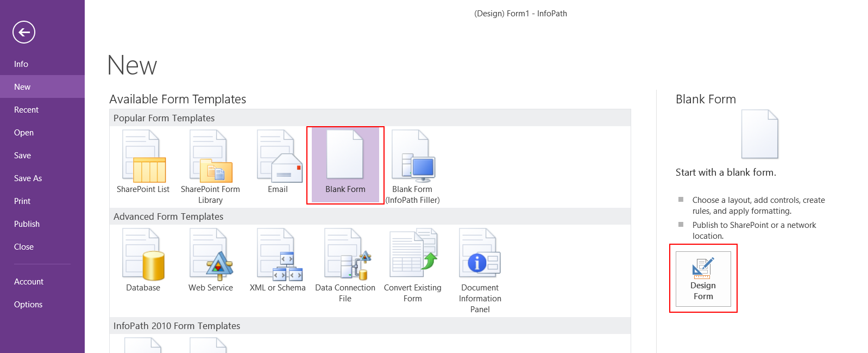Click the 'Start with a blank form.' text
This screenshot has width=868, height=353.
(726, 172)
